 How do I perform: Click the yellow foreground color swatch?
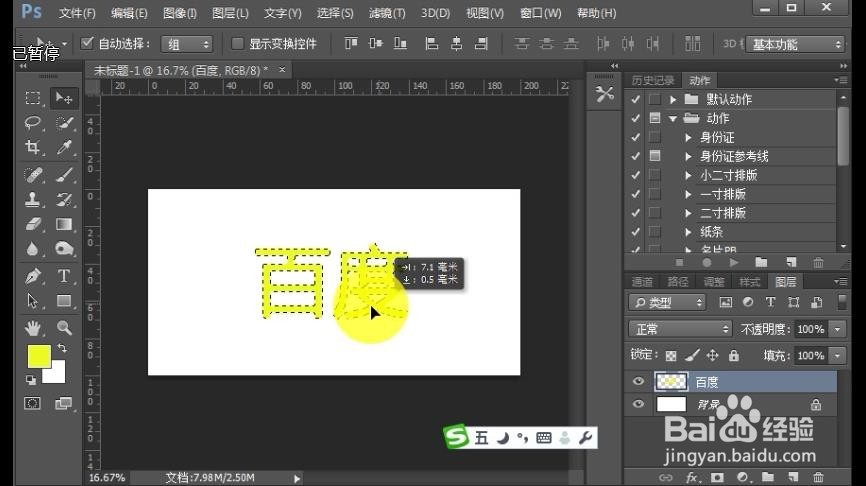point(38,355)
